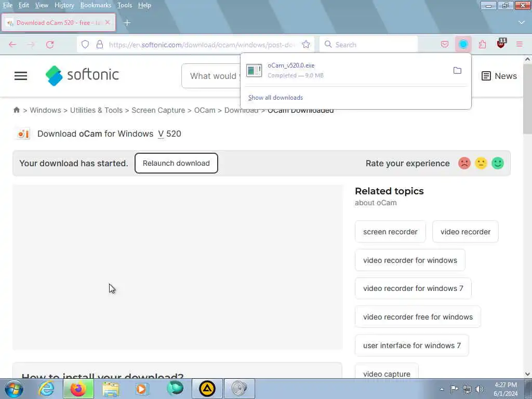Click OCam breadcrumb link

click(205, 110)
